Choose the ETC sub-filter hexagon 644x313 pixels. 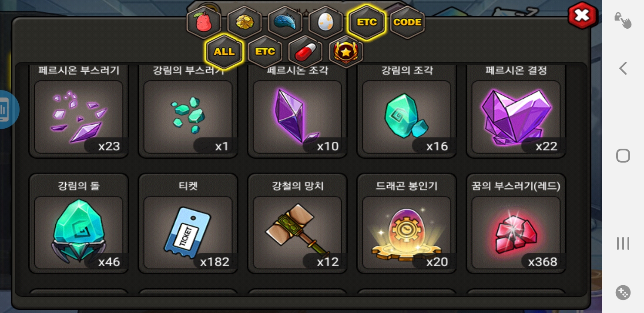pos(265,52)
